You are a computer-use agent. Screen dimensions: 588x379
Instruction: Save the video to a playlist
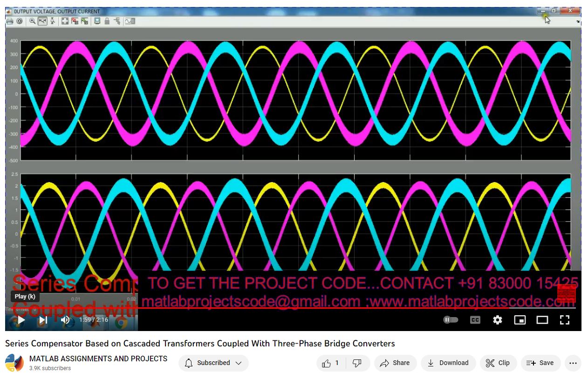[x=540, y=363]
